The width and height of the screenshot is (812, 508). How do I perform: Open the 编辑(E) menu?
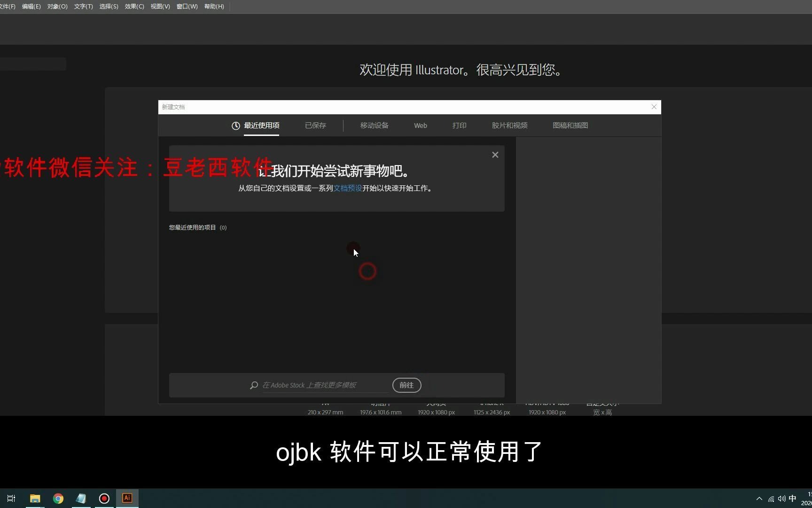pos(31,7)
